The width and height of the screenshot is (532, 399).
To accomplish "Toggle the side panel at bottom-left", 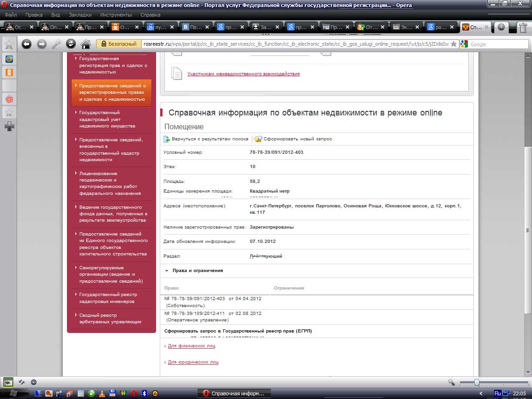I will click(8, 382).
